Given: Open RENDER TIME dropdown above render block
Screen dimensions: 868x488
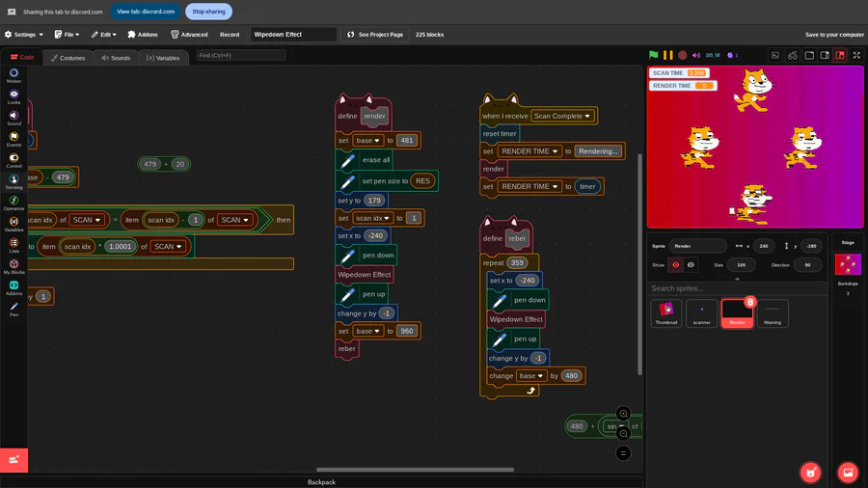Looking at the screenshot, I should click(x=529, y=151).
